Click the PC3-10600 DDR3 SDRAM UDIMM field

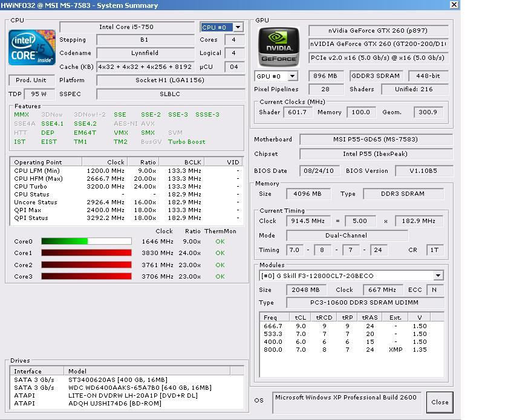[365, 302]
